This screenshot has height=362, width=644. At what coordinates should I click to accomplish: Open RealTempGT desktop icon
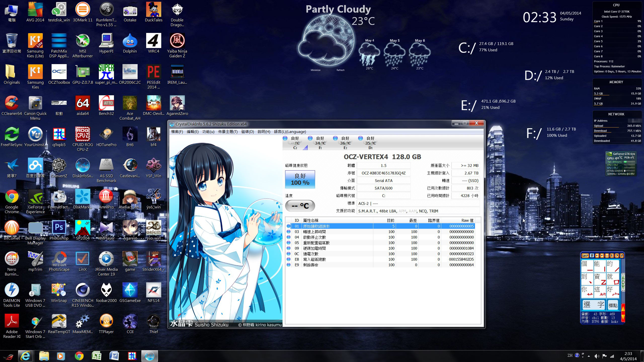(59, 324)
